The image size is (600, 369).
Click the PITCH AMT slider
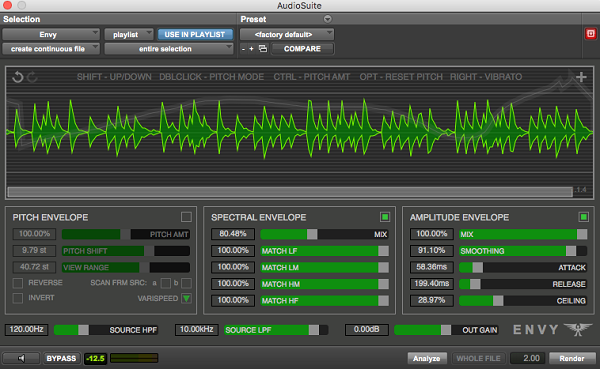[126, 234]
